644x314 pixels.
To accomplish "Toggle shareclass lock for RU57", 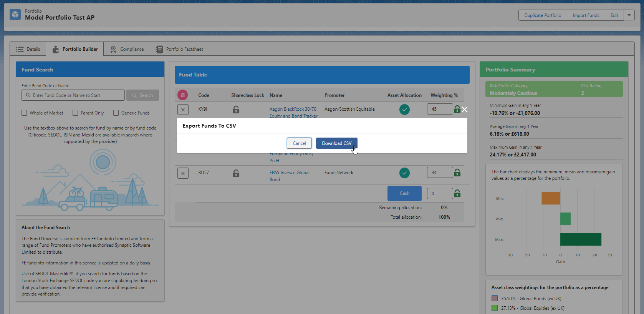I will point(236,173).
